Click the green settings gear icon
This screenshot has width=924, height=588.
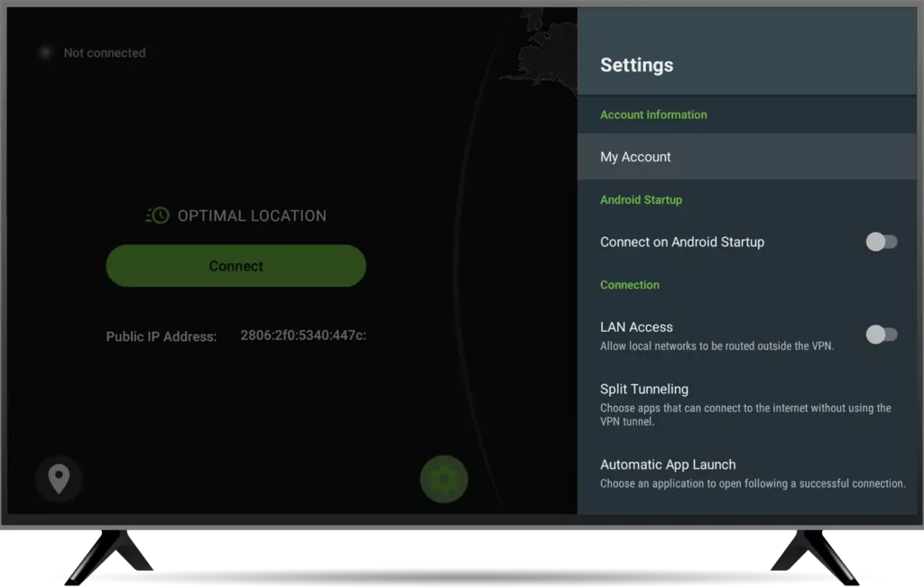(443, 479)
